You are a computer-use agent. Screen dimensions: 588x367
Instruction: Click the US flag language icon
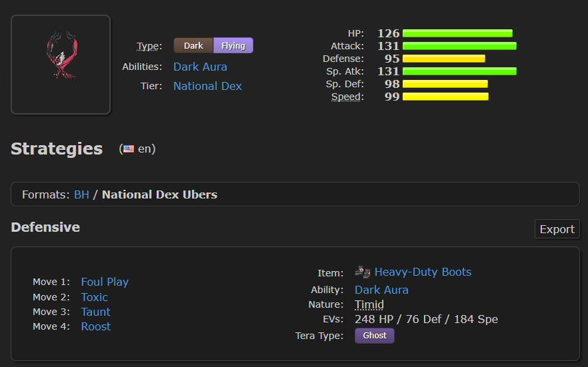click(x=129, y=149)
